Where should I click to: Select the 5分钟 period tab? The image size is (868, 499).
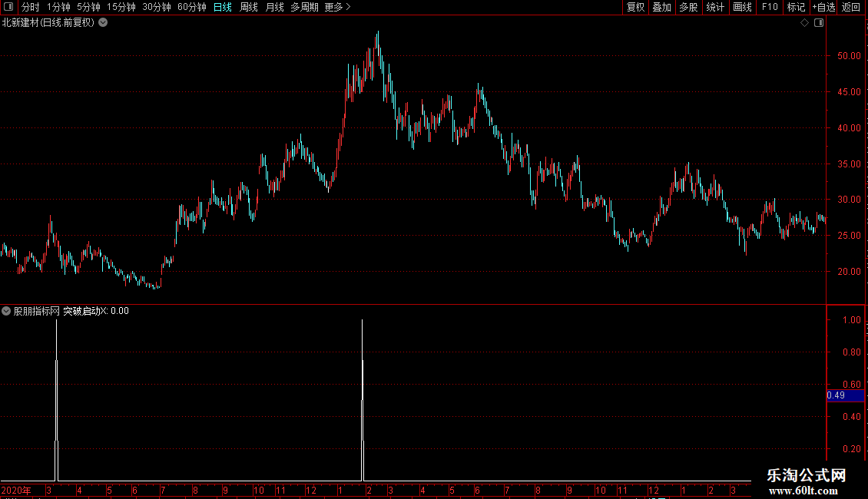coord(88,7)
